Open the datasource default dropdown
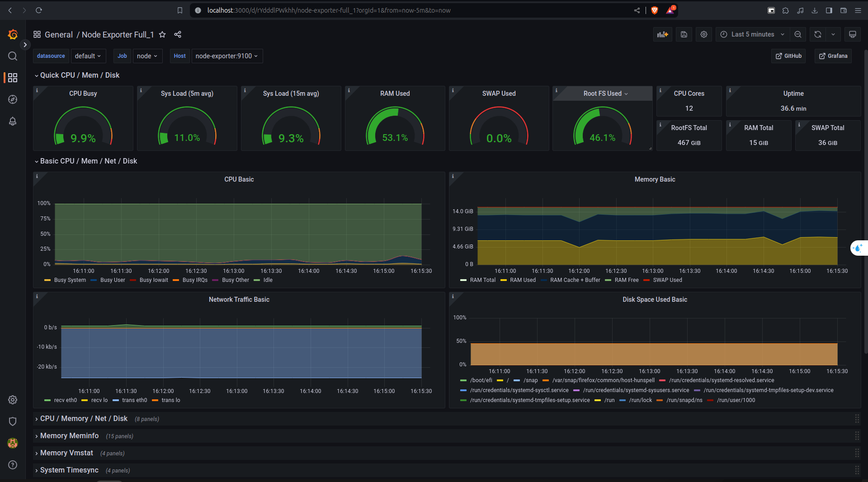 88,56
